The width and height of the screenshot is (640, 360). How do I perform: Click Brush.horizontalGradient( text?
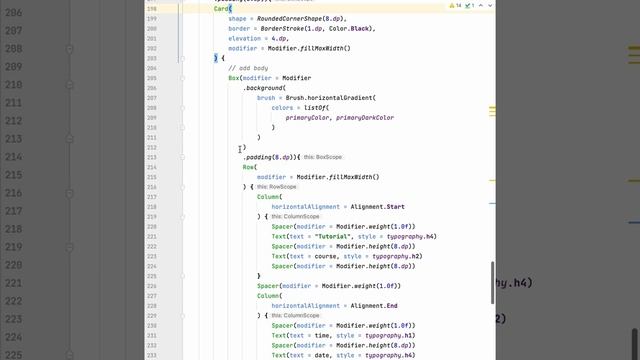click(x=331, y=98)
